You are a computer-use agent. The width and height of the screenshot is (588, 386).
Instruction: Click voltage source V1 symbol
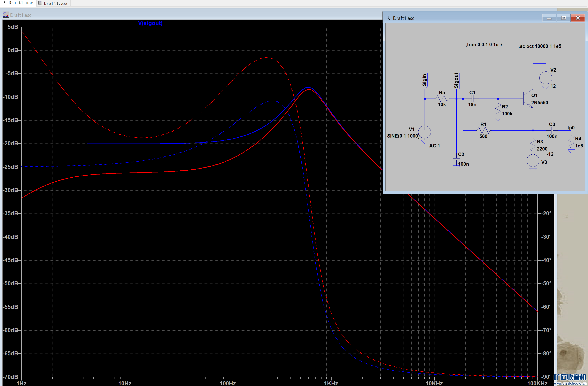[x=424, y=132]
